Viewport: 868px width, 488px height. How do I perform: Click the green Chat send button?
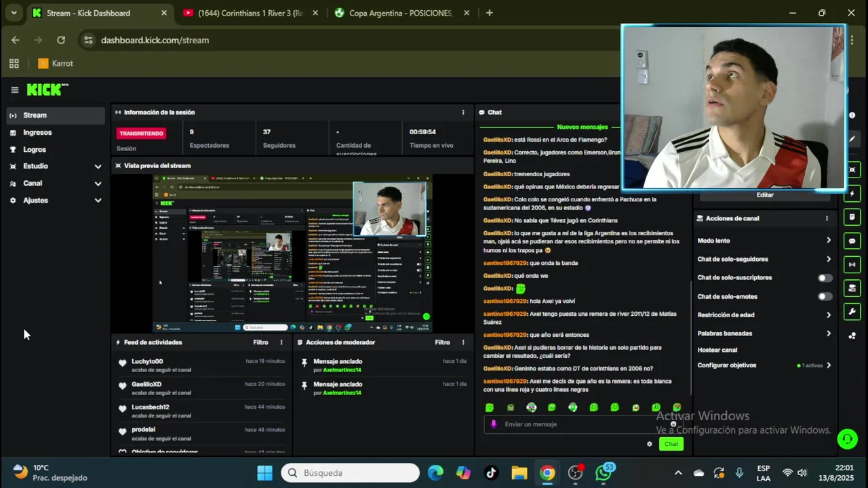(671, 444)
